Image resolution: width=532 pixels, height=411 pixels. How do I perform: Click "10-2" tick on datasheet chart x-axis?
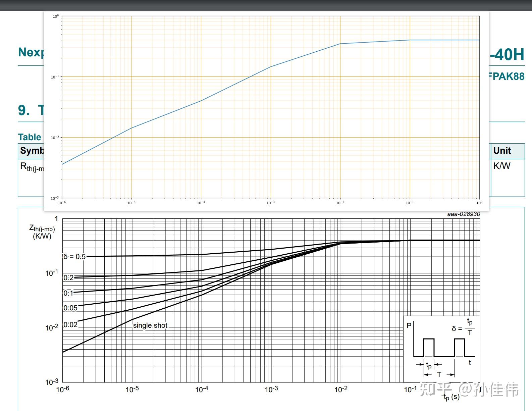341,389
